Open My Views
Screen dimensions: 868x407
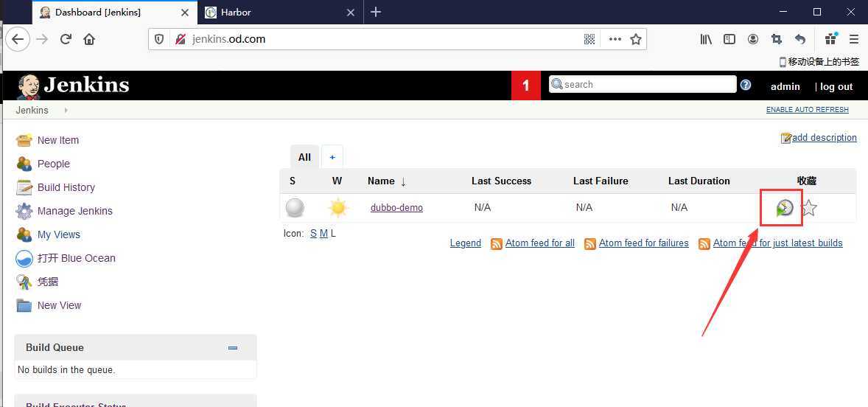pos(59,234)
